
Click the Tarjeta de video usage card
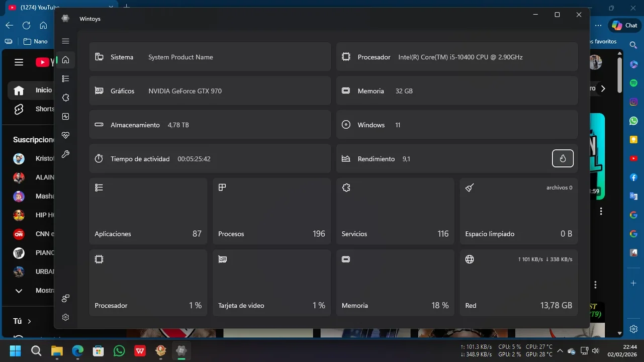(271, 283)
